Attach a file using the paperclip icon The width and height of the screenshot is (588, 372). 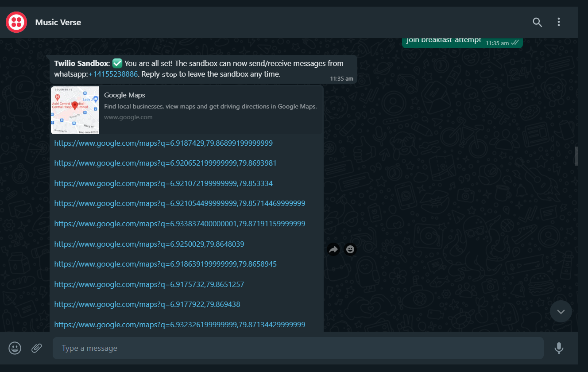(x=37, y=348)
